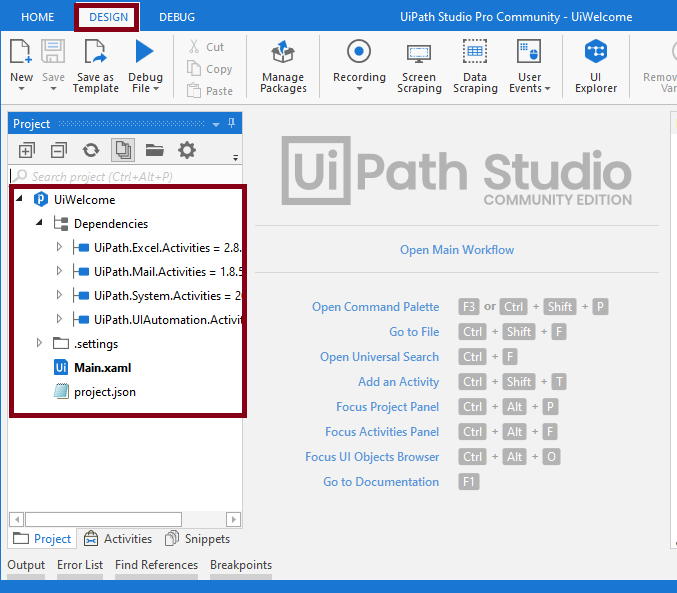Open UI Explorer

pos(596,66)
